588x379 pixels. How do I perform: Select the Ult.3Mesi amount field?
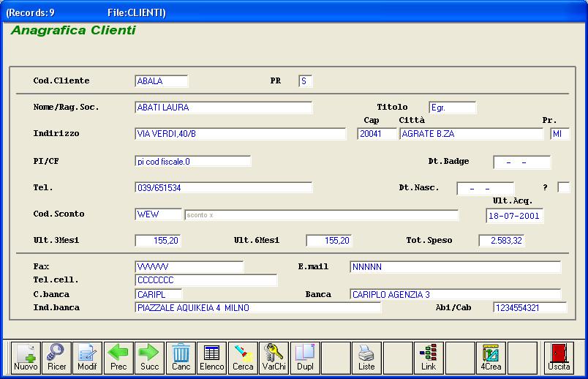158,241
